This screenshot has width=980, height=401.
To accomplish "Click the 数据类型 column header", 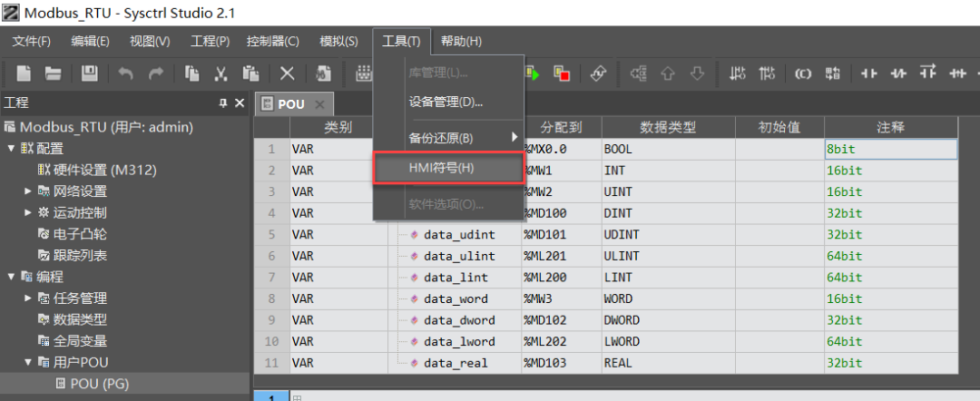I will (x=669, y=127).
